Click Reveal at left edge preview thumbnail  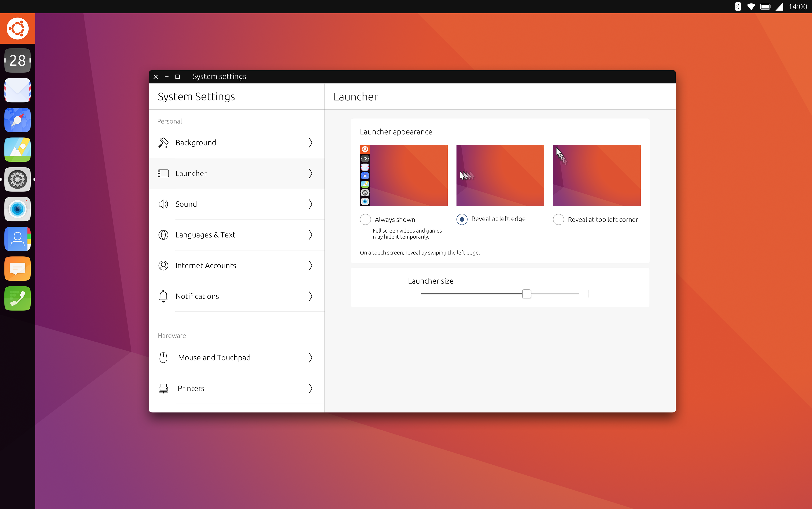[500, 175]
